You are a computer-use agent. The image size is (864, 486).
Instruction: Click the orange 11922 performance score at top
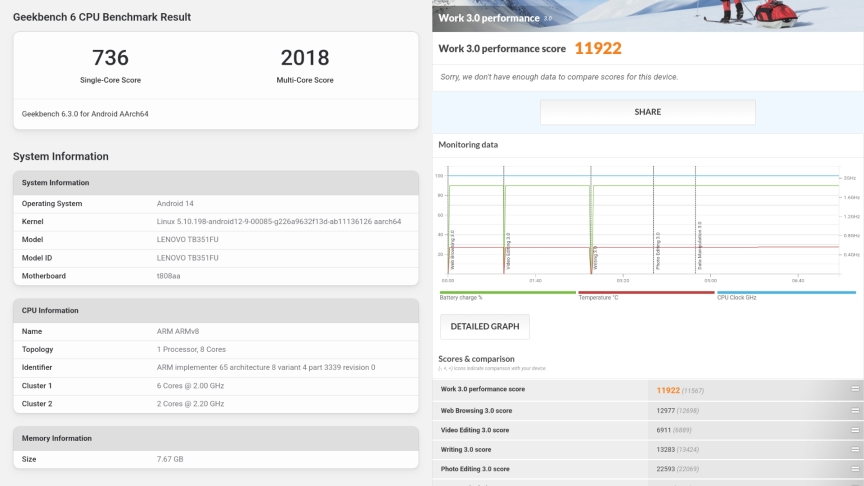point(598,49)
